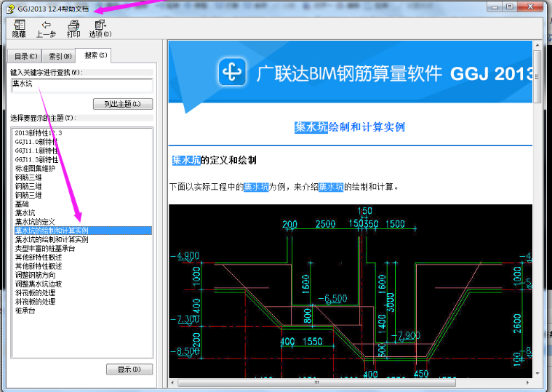Click the CAD section drawing of the pit

coord(351,291)
